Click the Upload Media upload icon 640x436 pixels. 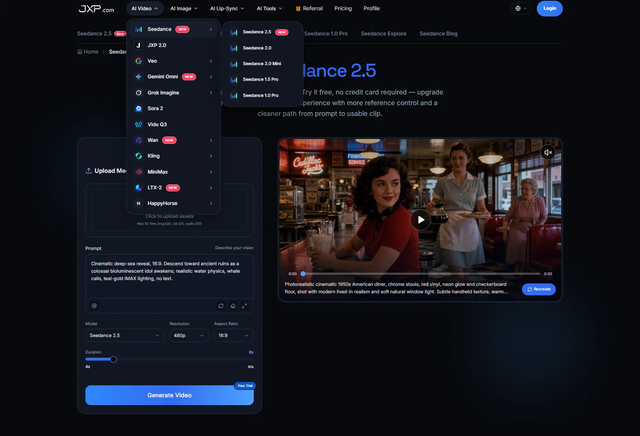tap(89, 171)
